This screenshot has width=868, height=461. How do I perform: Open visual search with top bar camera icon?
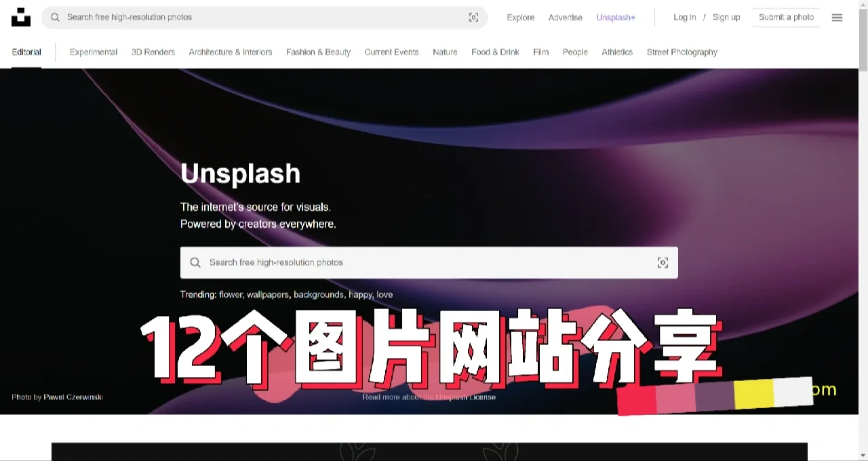click(473, 17)
